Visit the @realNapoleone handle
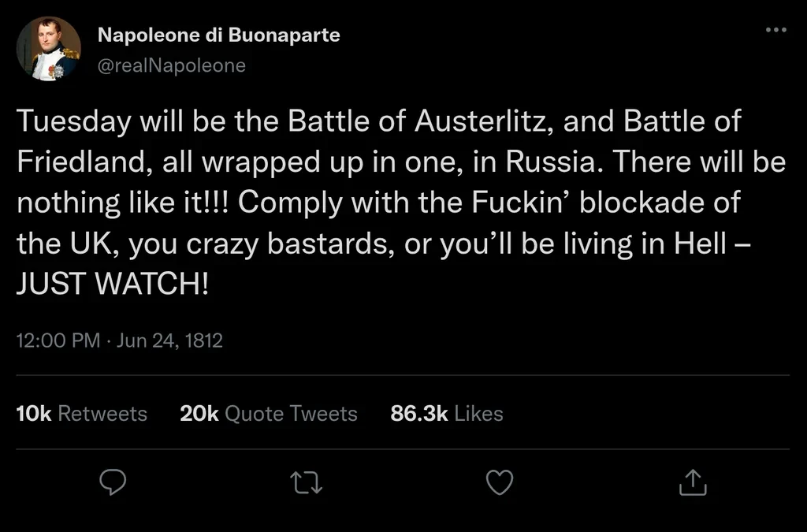Screen dimensions: 807x532 tap(171, 66)
